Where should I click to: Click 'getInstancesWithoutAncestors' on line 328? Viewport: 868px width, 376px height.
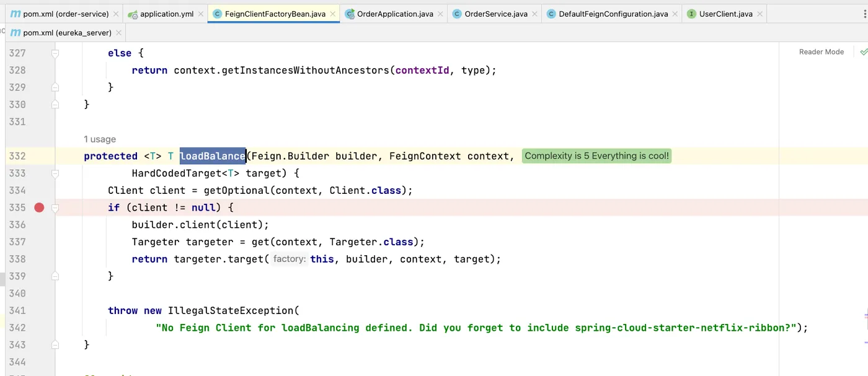coord(306,71)
